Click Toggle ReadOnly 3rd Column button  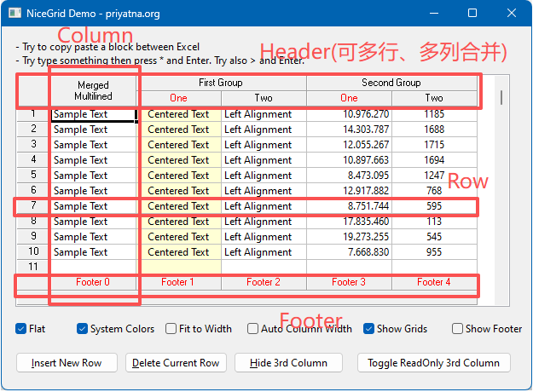point(434,363)
